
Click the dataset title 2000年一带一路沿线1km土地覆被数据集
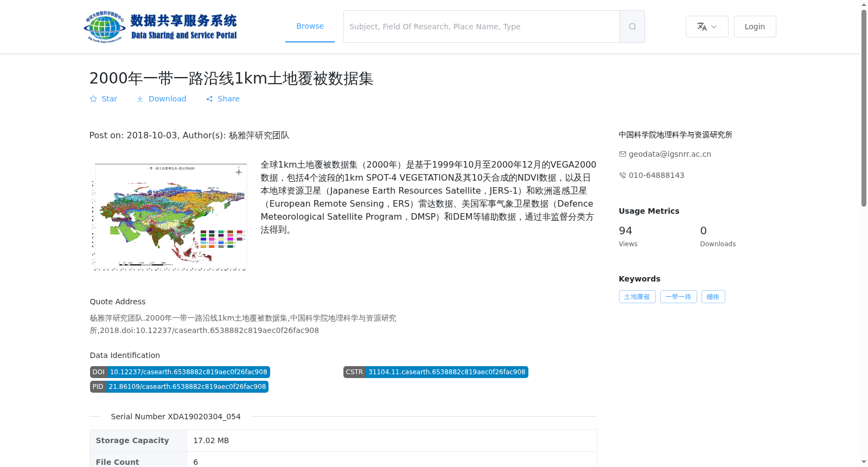231,79
